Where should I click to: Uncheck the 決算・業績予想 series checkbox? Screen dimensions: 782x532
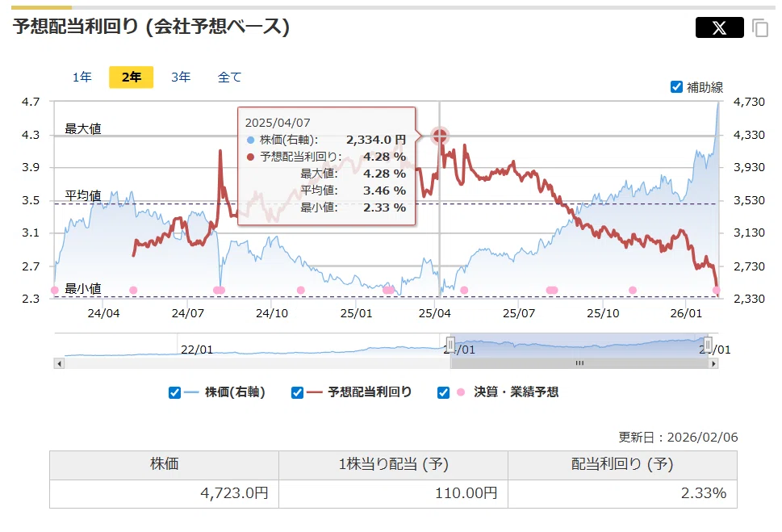(x=443, y=392)
